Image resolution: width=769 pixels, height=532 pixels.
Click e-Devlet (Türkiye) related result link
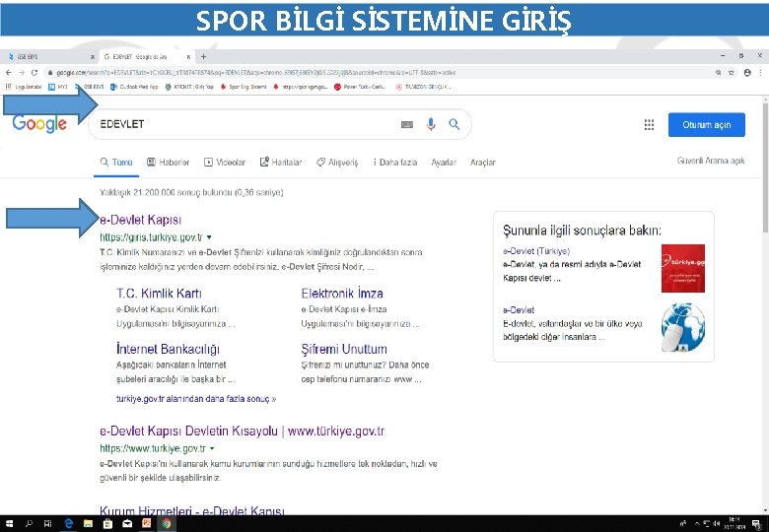pos(536,251)
